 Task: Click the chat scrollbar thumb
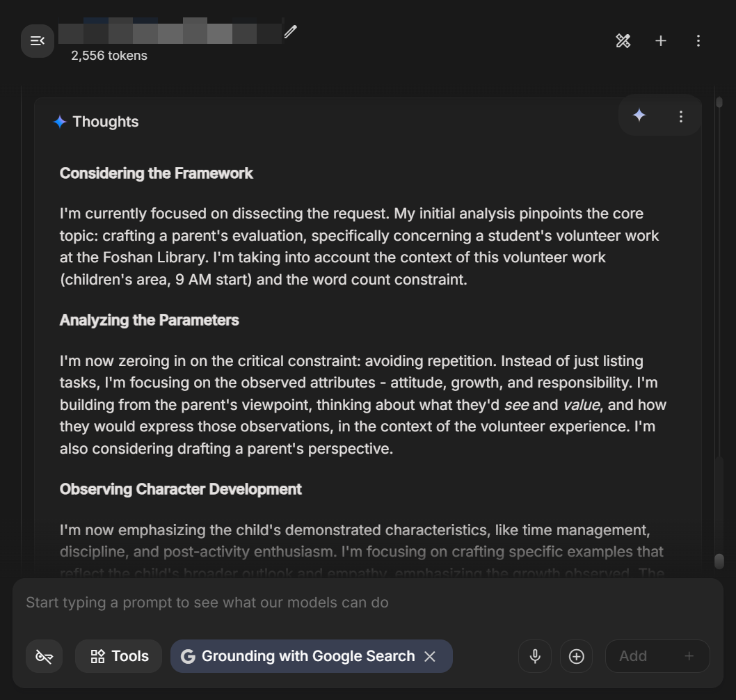719,562
